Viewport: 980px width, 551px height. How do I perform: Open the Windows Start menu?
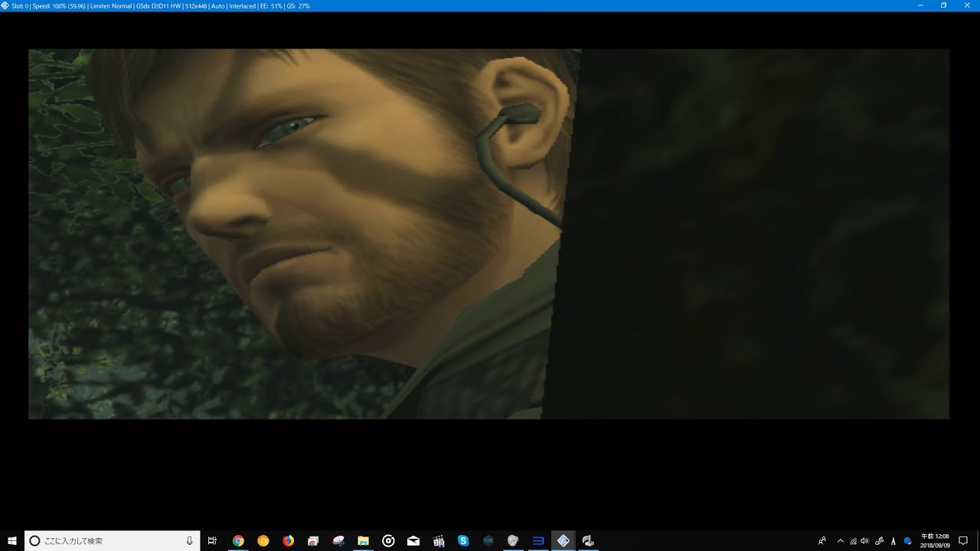pos(12,541)
